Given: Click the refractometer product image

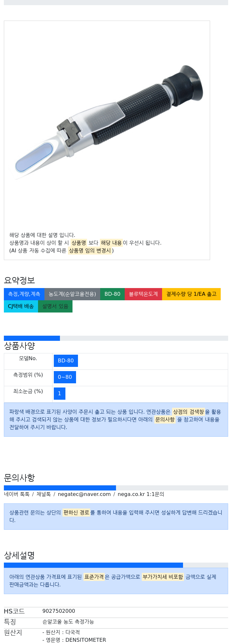Looking at the screenshot, I should click(x=110, y=122).
